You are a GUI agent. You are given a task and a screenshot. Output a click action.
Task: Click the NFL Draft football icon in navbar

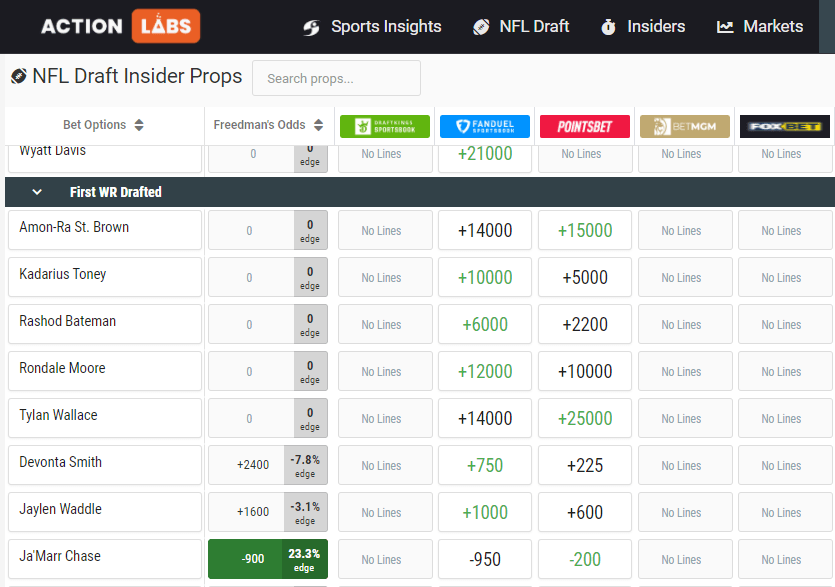tap(481, 27)
